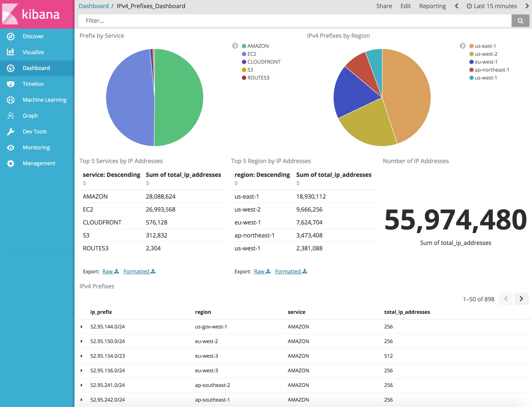Expand row 52.95.144.0/24
This screenshot has height=407, width=532.
click(82, 327)
